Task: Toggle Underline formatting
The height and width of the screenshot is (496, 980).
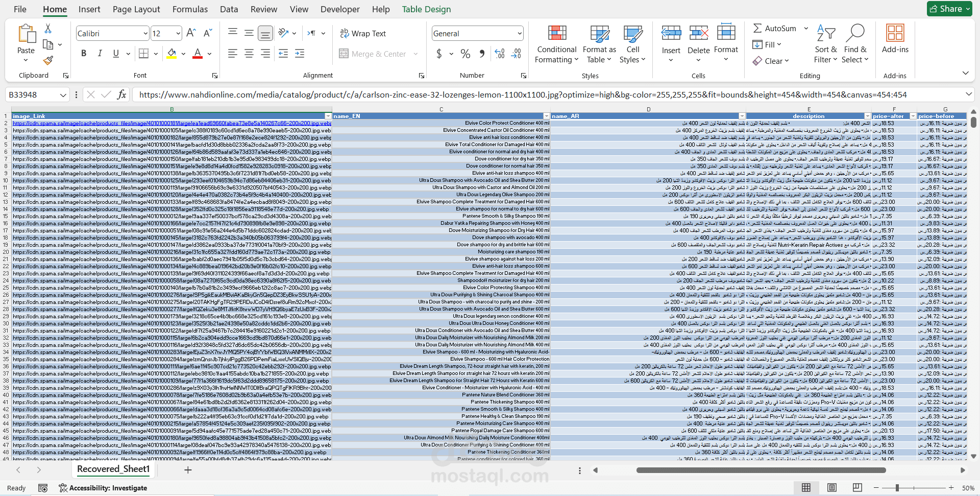Action: pyautogui.click(x=116, y=53)
